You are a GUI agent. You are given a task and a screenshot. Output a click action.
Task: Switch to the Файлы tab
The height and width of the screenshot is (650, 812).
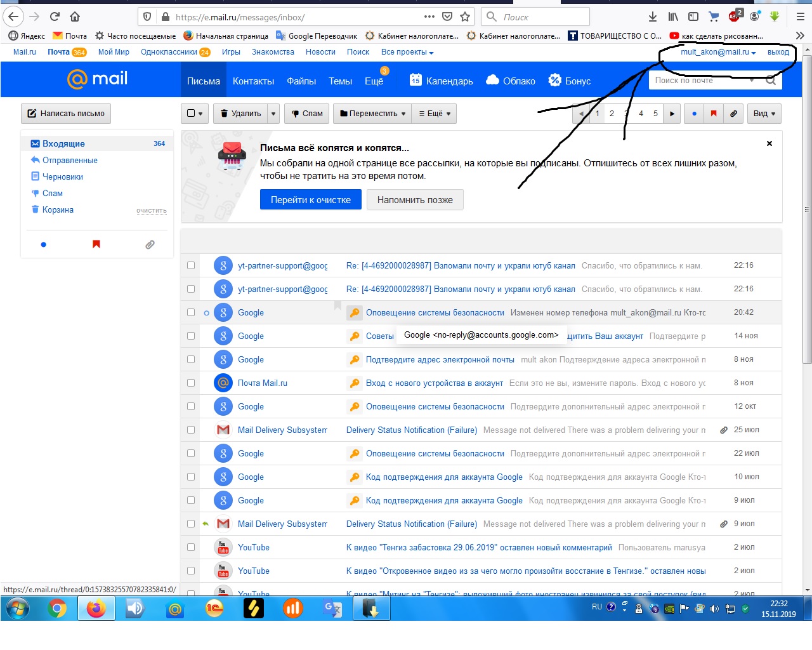click(x=301, y=81)
